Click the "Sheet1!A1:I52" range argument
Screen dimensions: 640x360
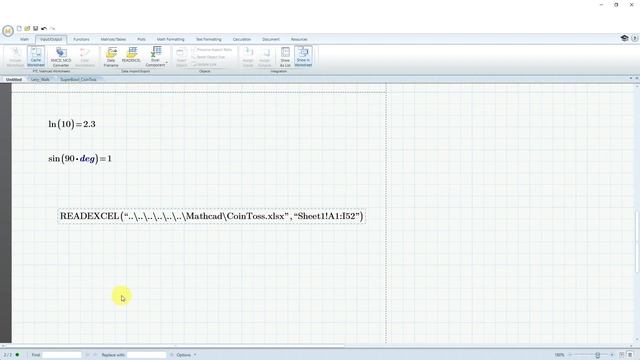pos(326,216)
